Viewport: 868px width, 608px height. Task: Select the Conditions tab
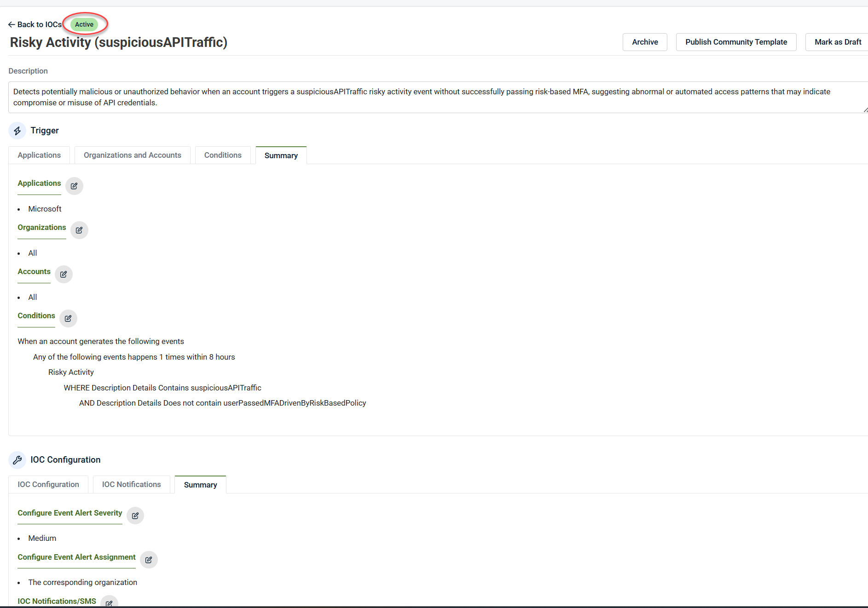pos(223,155)
